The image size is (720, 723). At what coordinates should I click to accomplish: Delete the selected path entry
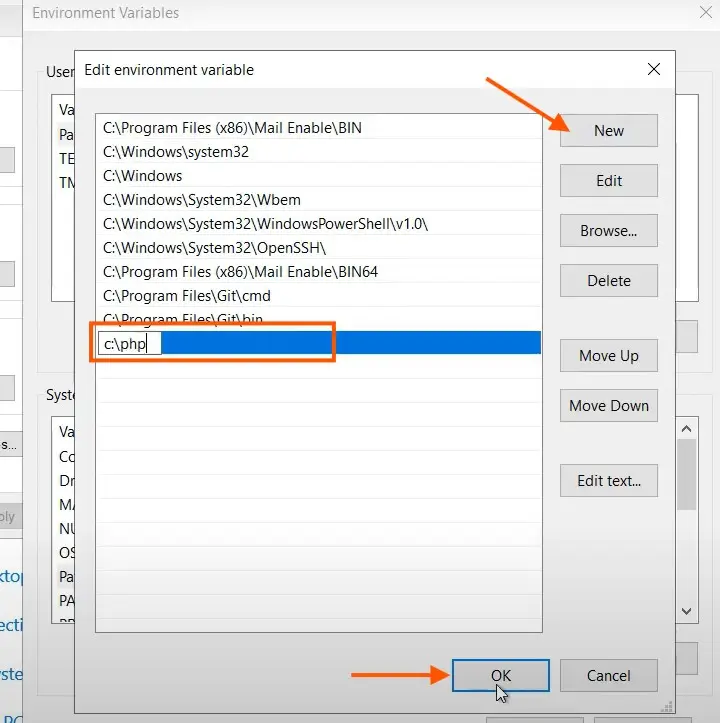click(609, 280)
